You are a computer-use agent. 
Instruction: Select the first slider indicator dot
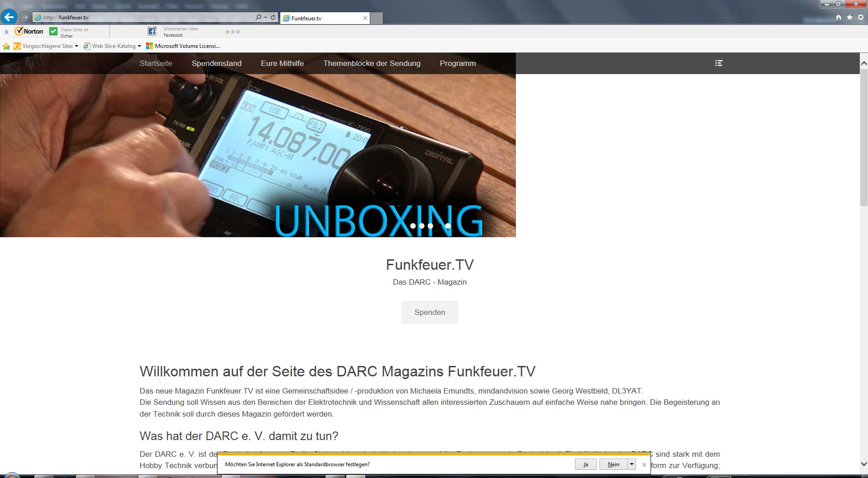(413, 226)
